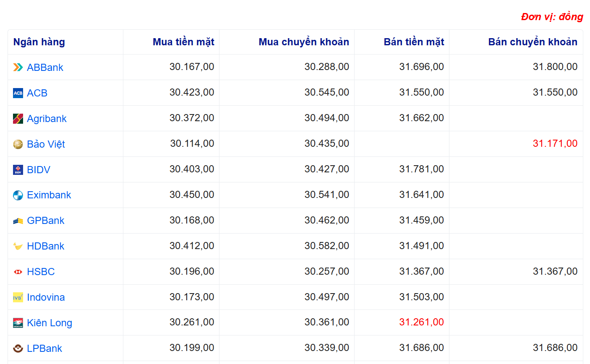Screen dimensions: 590x364
Task: Click the Bảo Việt logo icon
Action: [18, 144]
